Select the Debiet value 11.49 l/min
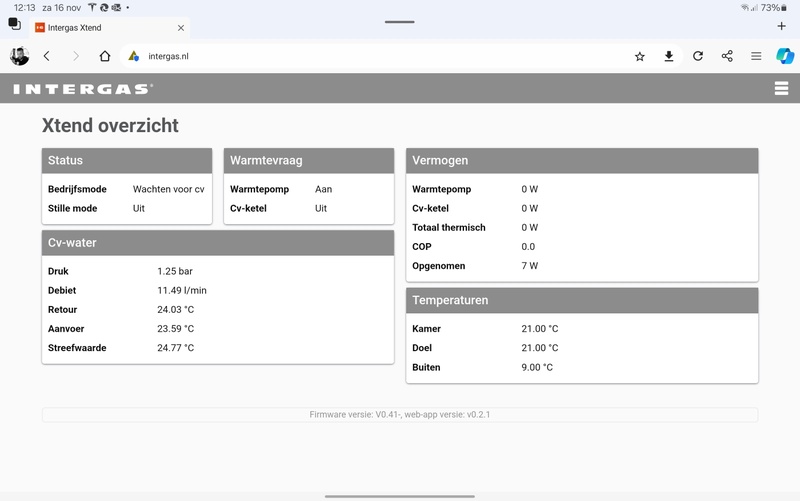 (x=182, y=290)
